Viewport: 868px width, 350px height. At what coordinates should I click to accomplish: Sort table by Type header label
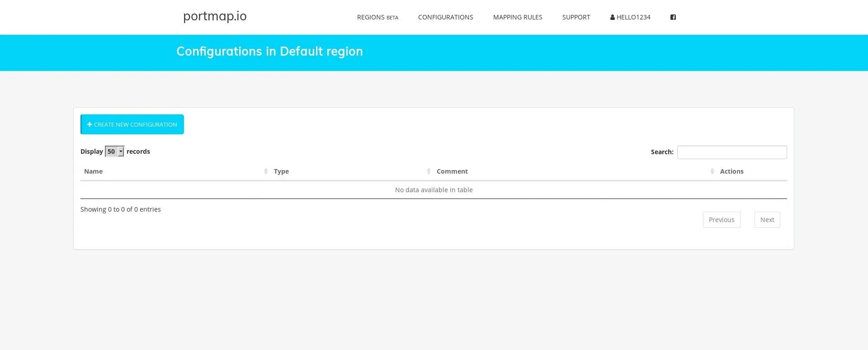281,171
